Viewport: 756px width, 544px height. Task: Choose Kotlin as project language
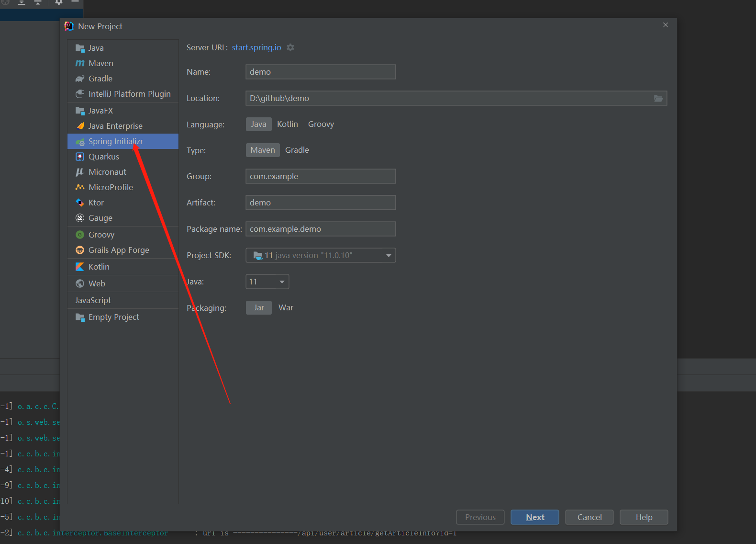coord(287,124)
